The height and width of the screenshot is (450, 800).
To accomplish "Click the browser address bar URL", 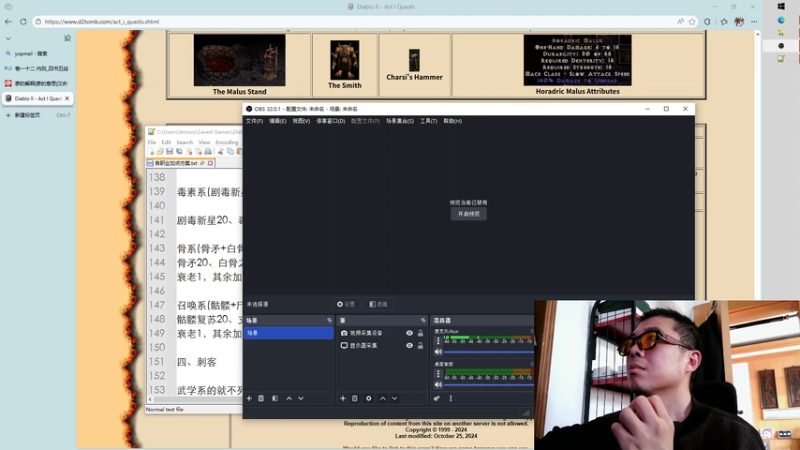I will (x=102, y=22).
